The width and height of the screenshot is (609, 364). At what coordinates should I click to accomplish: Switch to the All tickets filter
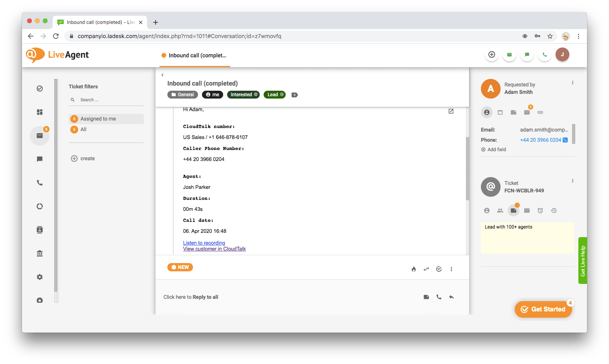[x=83, y=129]
